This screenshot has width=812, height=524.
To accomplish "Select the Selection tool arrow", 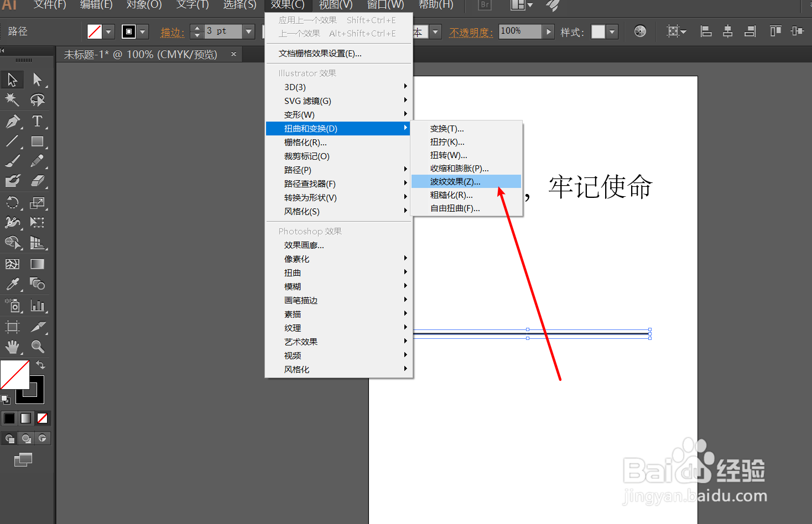I will pos(12,80).
